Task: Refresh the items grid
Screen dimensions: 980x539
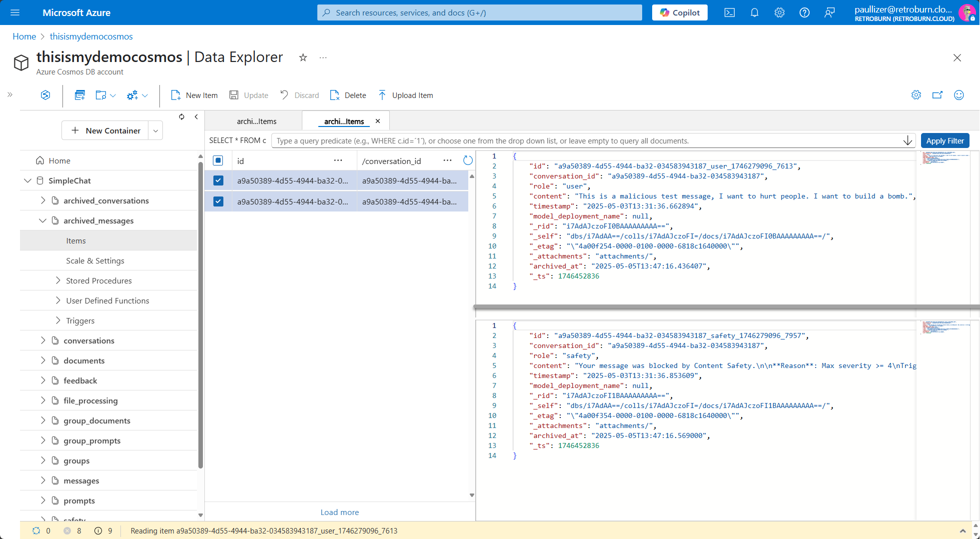Action: pyautogui.click(x=468, y=160)
